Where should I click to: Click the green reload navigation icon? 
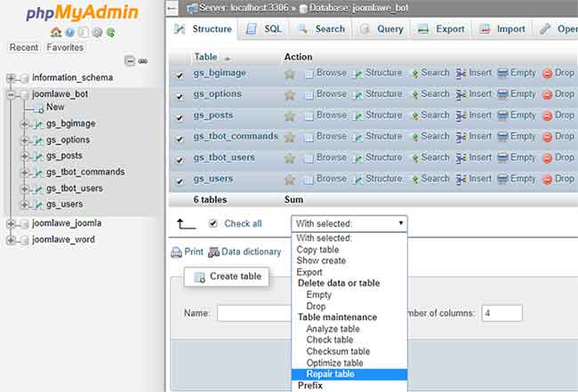pos(110,33)
